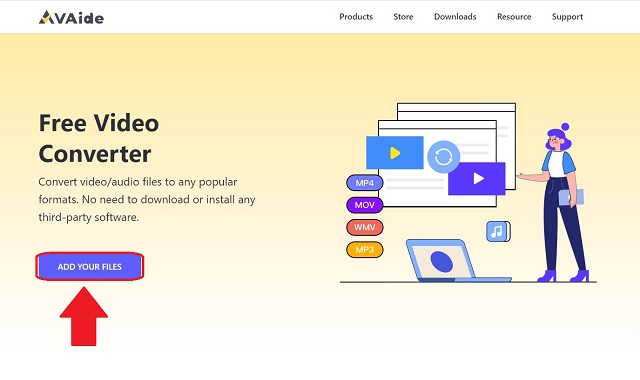Select the MOV format badge

click(364, 205)
